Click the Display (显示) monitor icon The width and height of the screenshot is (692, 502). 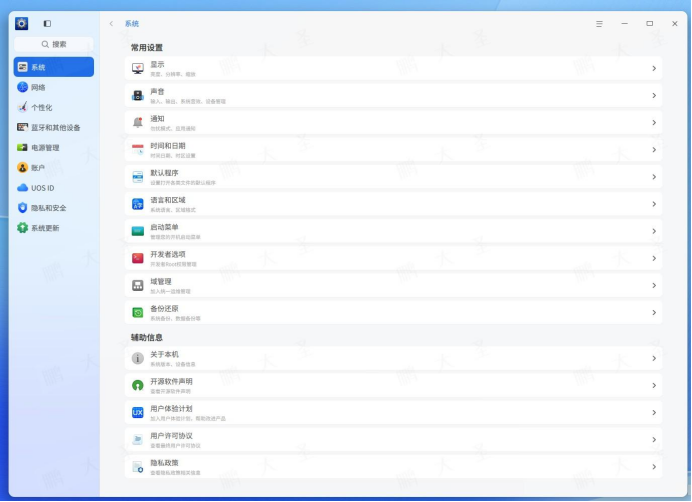pos(138,68)
